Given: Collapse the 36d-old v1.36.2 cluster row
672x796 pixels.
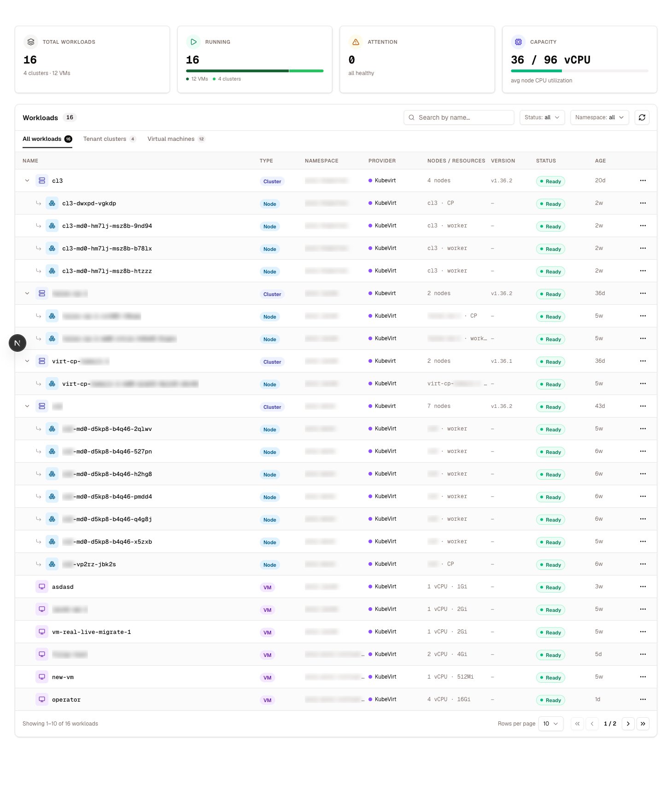Looking at the screenshot, I should pyautogui.click(x=27, y=293).
